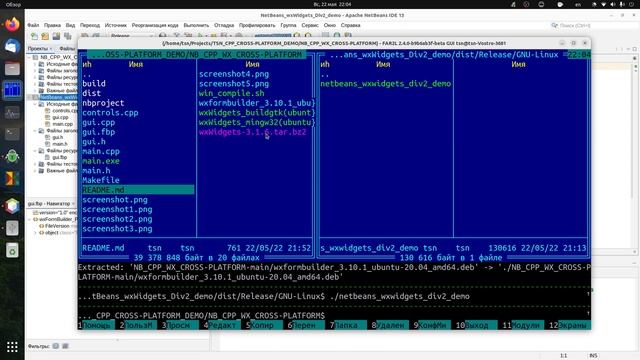Viewport: 640px width, 360px height.
Task: Click the Save All icon in NetBeans toolbar
Action: click(x=67, y=36)
